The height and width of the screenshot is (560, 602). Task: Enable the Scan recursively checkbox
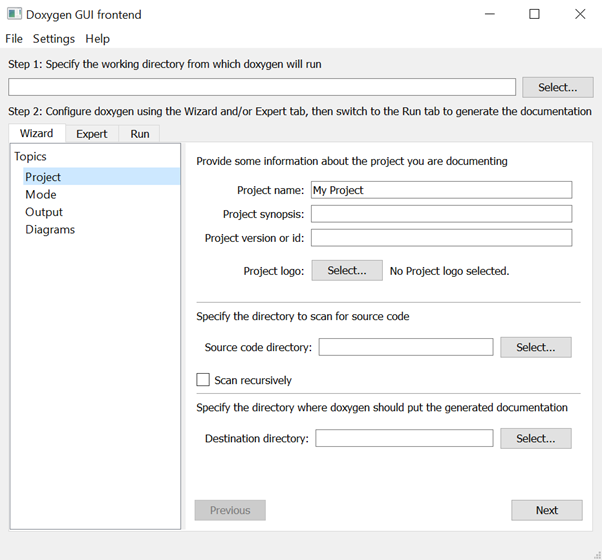click(x=203, y=380)
